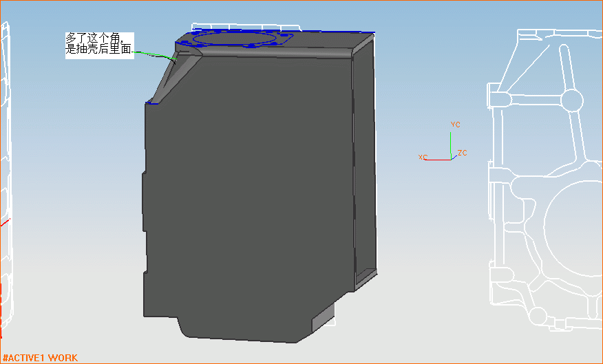The width and height of the screenshot is (603, 364).
Task: Click the YC axis label
Action: (x=455, y=125)
